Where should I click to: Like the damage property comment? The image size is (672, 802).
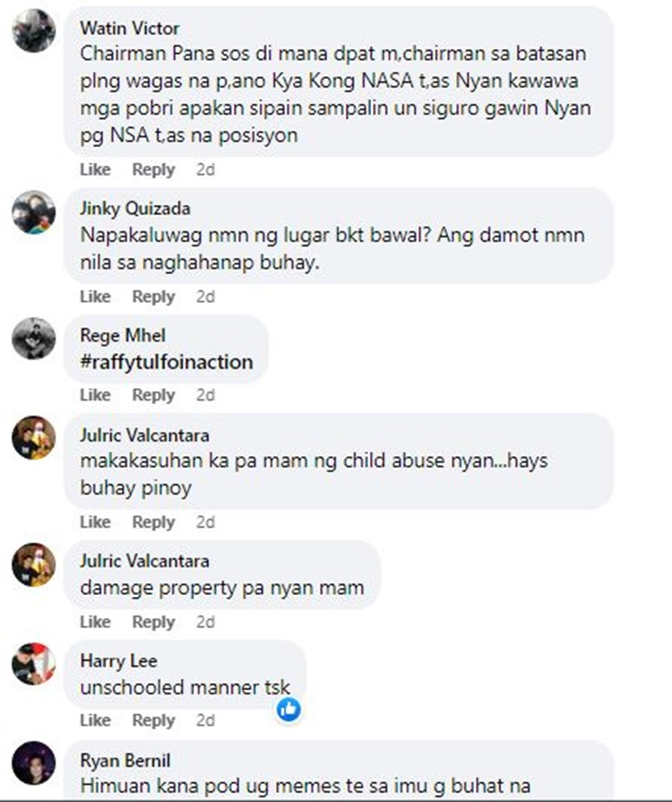(x=95, y=622)
